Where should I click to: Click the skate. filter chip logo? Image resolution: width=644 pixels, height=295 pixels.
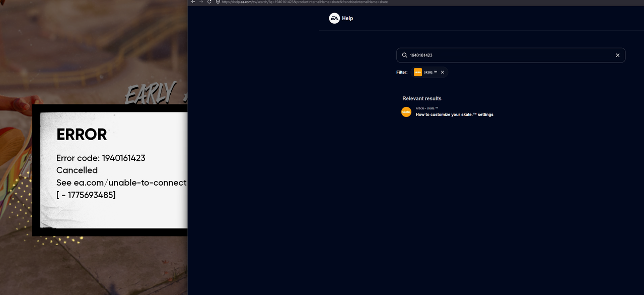pos(418,72)
